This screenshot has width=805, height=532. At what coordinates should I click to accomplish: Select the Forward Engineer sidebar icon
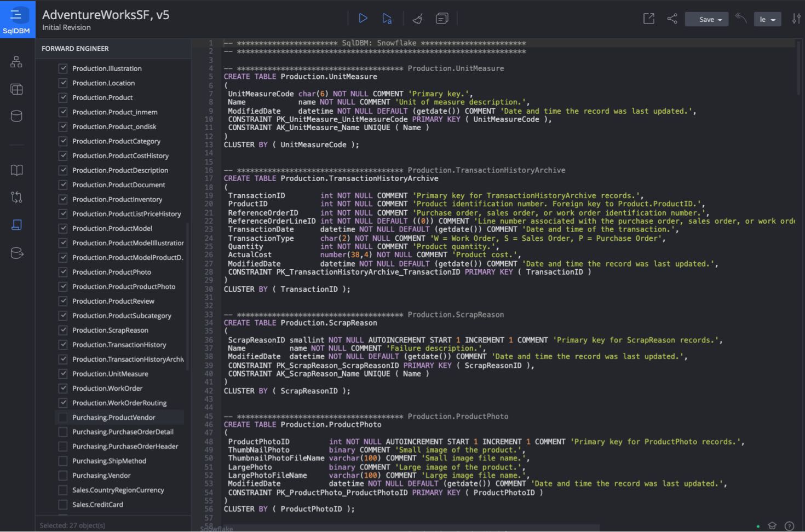point(16,225)
